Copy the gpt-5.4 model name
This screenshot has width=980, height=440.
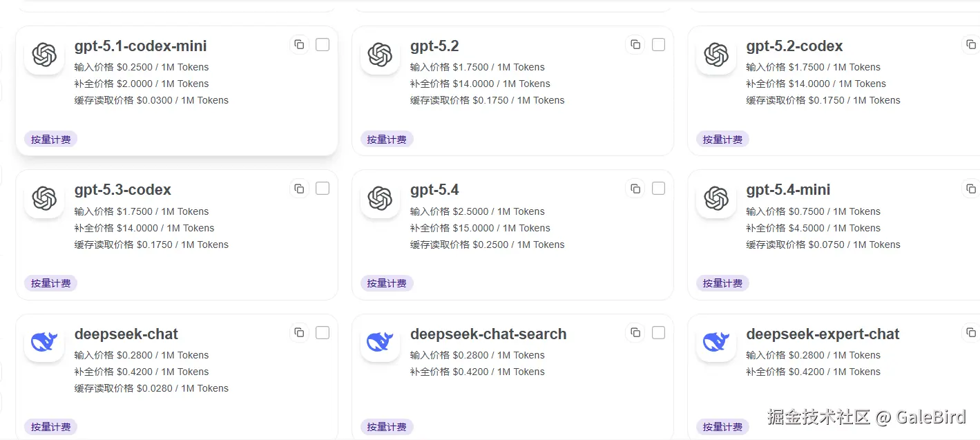[x=635, y=189]
